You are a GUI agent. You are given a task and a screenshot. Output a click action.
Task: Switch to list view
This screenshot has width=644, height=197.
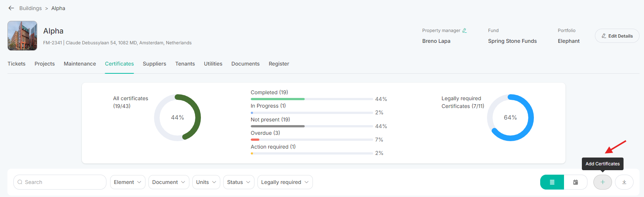tap(552, 182)
